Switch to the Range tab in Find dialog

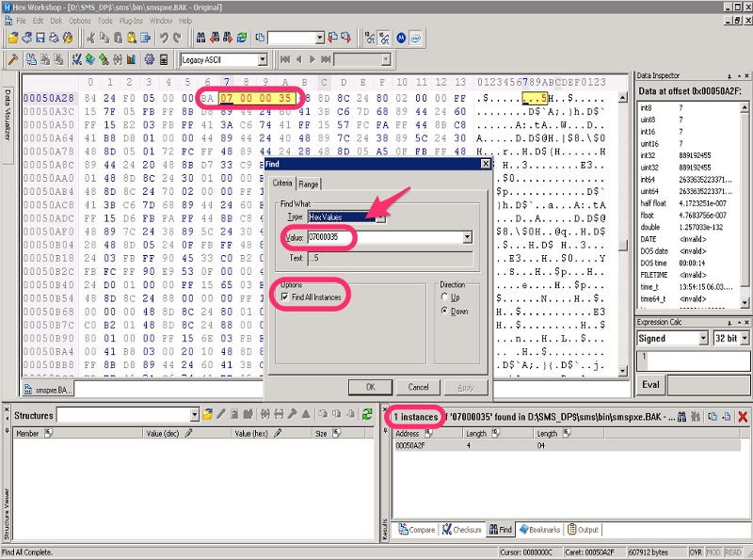(309, 184)
